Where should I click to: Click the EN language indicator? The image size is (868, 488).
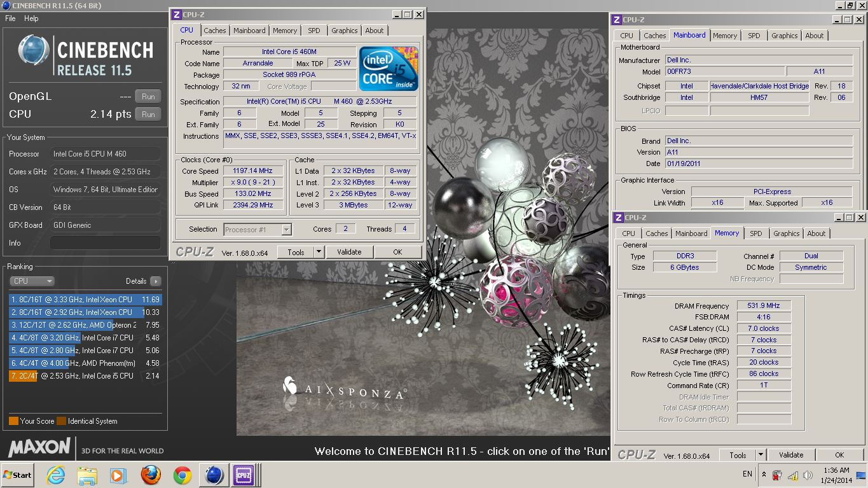[748, 474]
